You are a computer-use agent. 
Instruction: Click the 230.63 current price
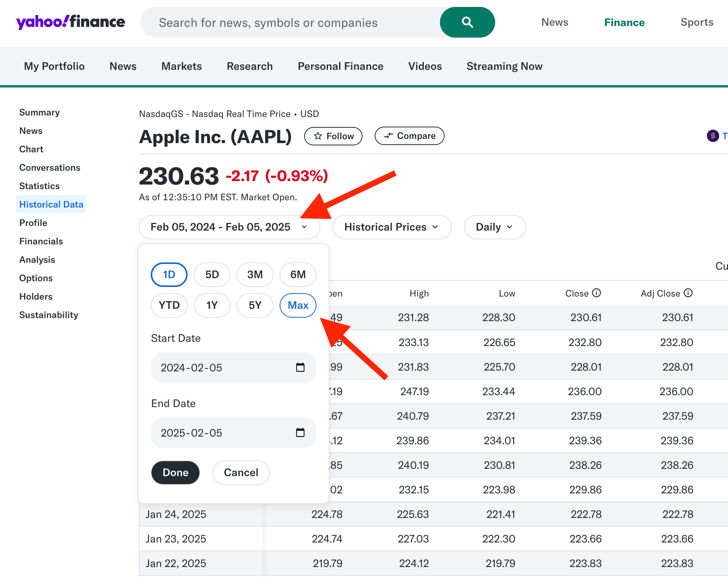pyautogui.click(x=179, y=176)
